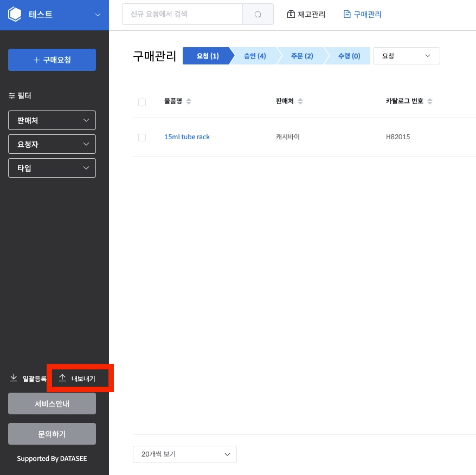This screenshot has width=476, height=475.
Task: Sort by 카탈로그 번호 column arrows
Action: coord(430,101)
